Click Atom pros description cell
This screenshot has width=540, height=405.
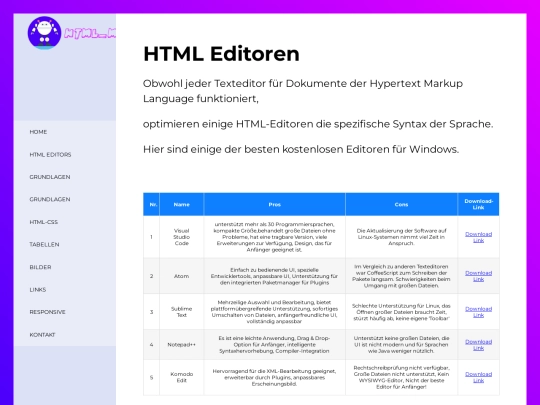tap(274, 276)
